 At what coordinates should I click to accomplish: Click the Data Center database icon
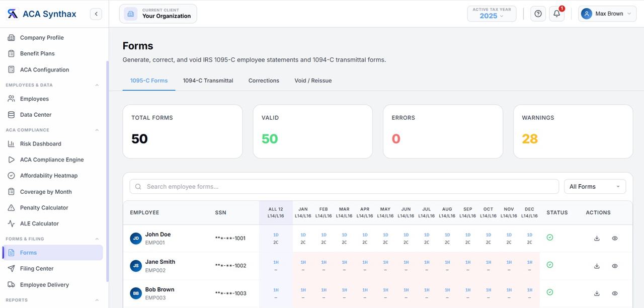point(11,115)
